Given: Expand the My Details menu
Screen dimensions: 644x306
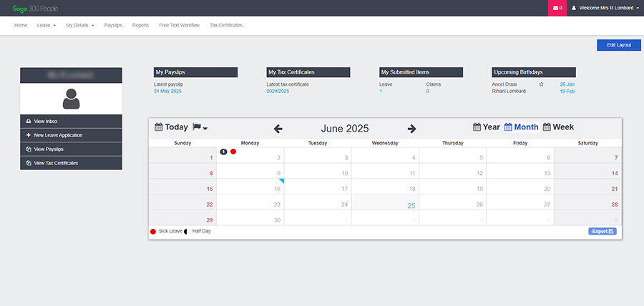Looking at the screenshot, I should click(x=79, y=25).
